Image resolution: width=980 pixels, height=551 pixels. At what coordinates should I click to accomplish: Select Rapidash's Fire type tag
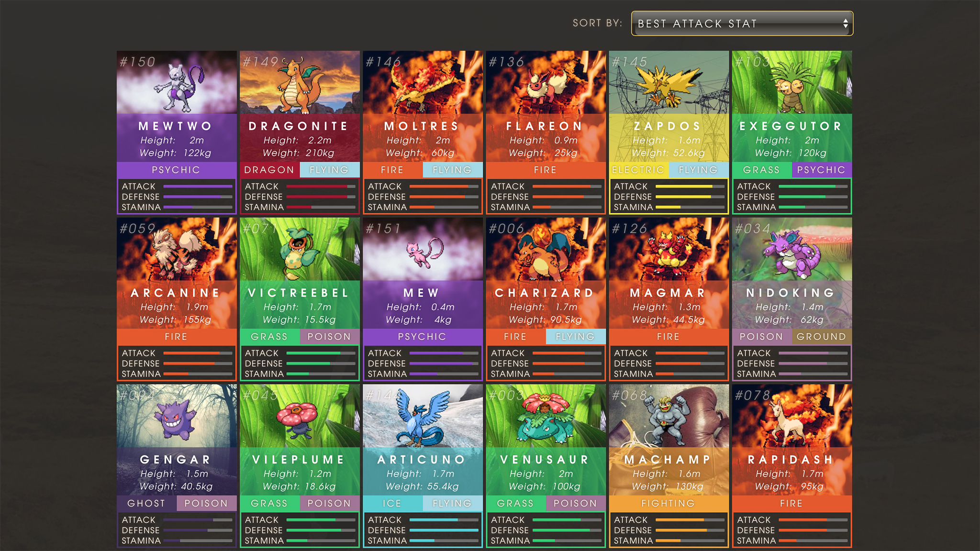click(792, 503)
